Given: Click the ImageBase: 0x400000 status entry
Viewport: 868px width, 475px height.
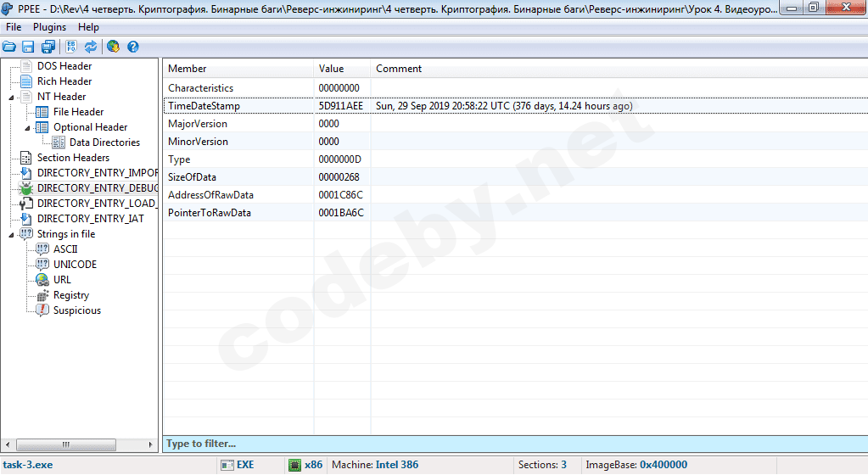Looking at the screenshot, I should pyautogui.click(x=636, y=465).
